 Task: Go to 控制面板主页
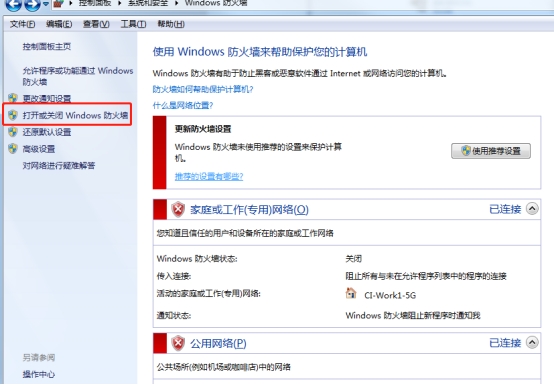(x=47, y=46)
